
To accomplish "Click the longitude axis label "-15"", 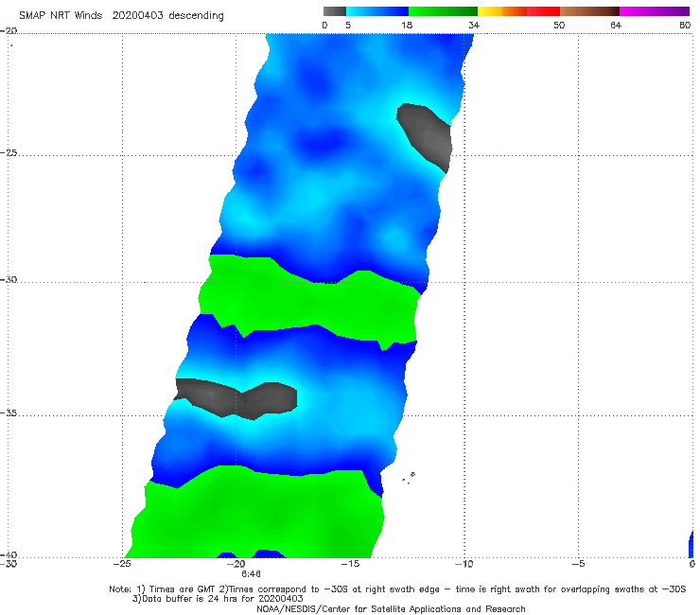I will [x=350, y=564].
